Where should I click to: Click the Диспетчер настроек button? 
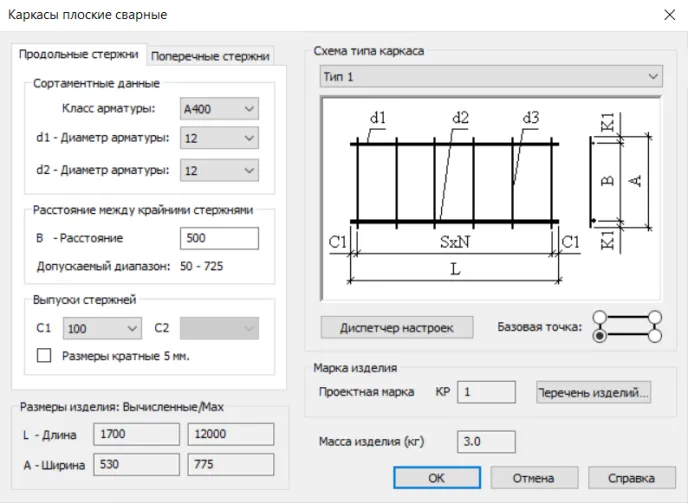click(x=396, y=328)
